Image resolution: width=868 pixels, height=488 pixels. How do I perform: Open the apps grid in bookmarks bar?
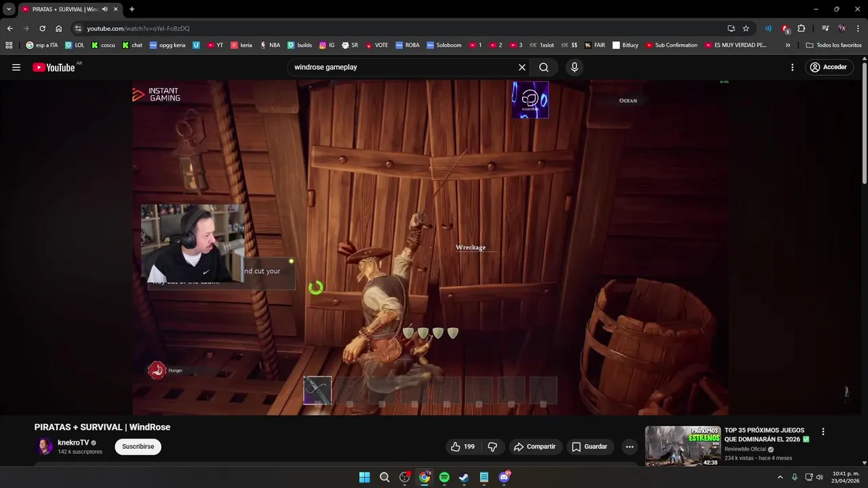[x=9, y=45]
